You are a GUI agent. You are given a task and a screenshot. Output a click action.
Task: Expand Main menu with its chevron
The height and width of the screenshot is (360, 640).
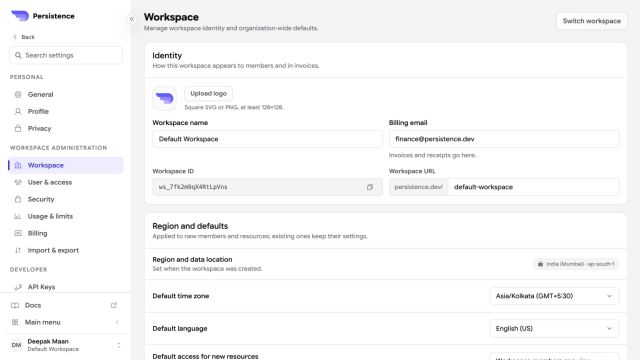tap(118, 322)
